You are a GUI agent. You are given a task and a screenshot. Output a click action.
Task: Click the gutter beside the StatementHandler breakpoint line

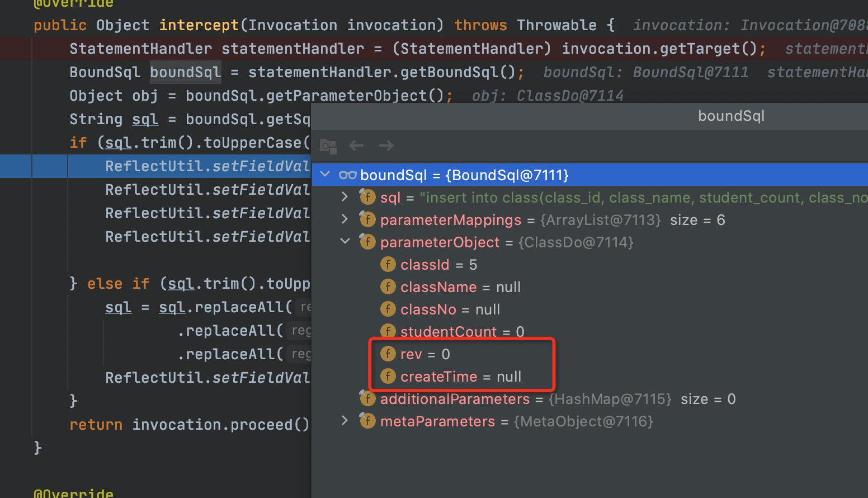tap(16, 49)
